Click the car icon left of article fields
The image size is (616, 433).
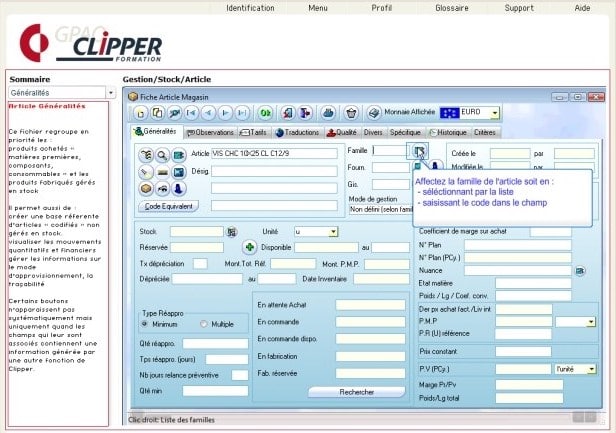(x=162, y=189)
